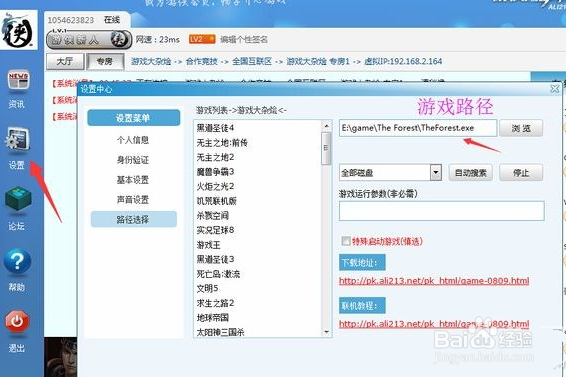
Task: Click the game list scroll-down arrow
Action: [x=326, y=332]
